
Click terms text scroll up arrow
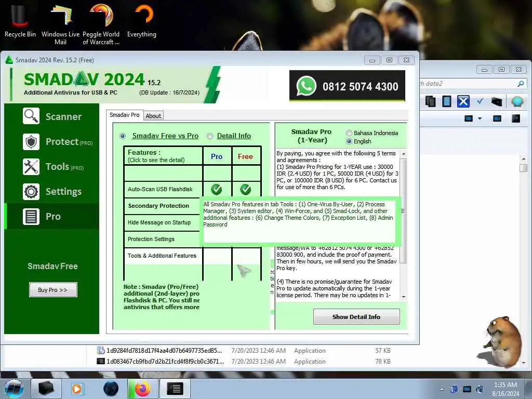click(x=403, y=154)
